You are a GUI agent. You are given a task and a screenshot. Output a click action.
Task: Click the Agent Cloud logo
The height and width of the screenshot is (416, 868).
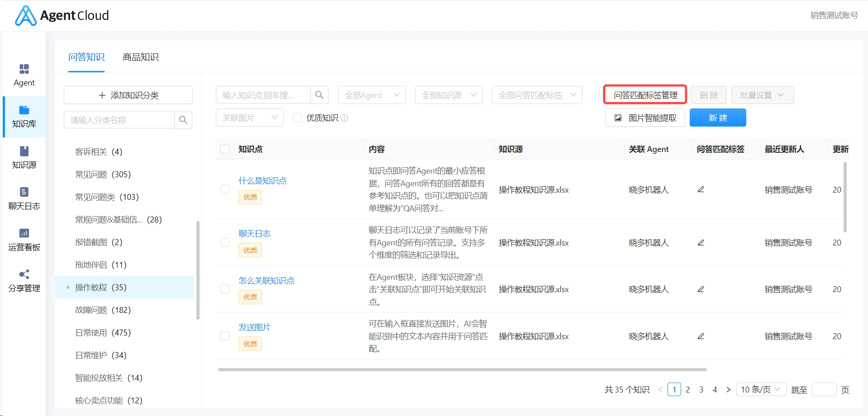(x=62, y=15)
